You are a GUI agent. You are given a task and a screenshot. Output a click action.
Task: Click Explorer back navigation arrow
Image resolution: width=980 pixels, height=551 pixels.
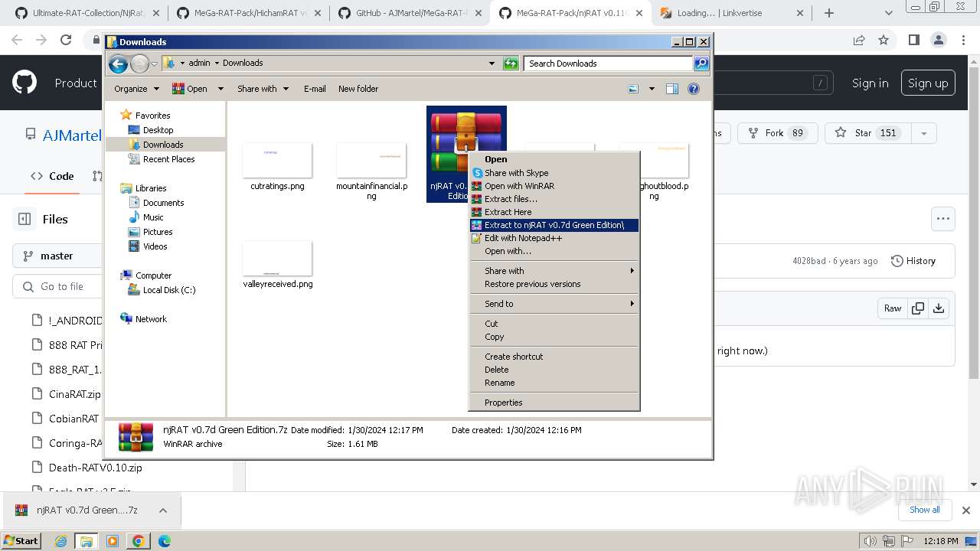click(118, 64)
